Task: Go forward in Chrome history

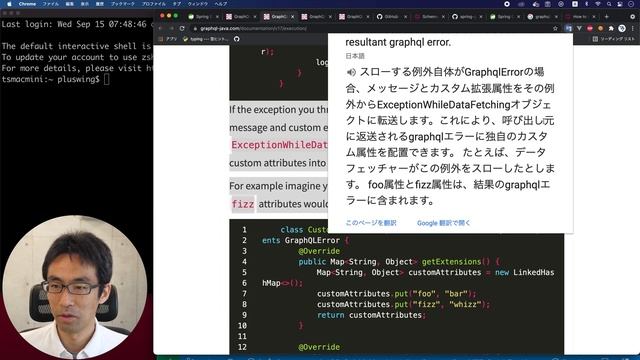Action: click(171, 28)
